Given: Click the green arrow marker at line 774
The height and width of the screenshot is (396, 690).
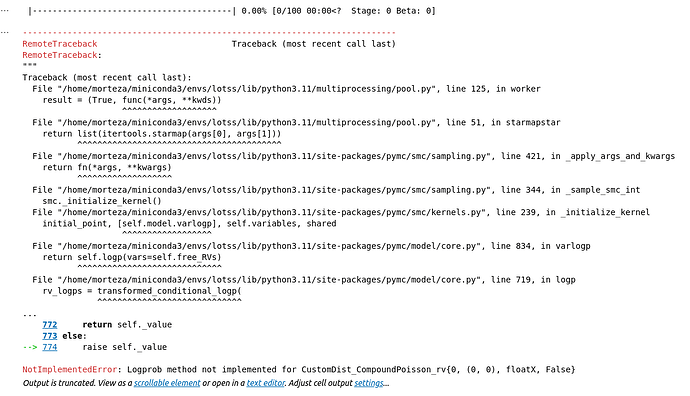Looking at the screenshot, I should [30, 347].
